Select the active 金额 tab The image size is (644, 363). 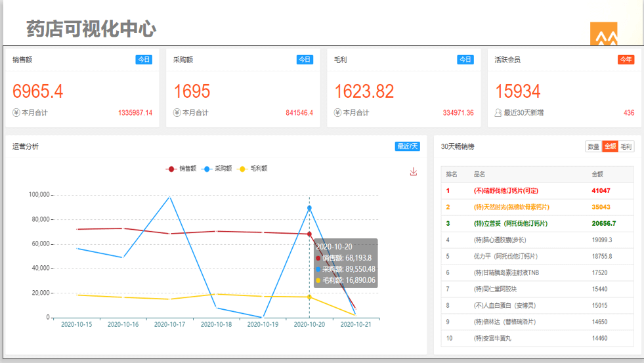coord(610,146)
